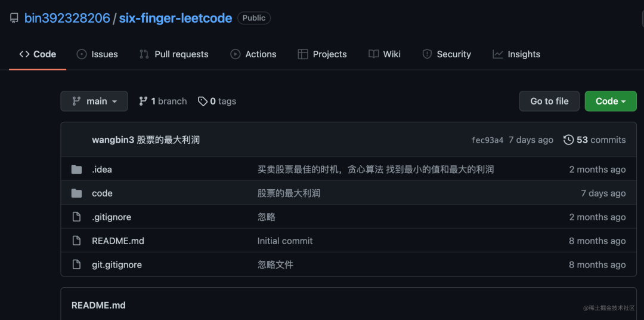View the Insights tab
Image resolution: width=644 pixels, height=320 pixels.
click(516, 54)
